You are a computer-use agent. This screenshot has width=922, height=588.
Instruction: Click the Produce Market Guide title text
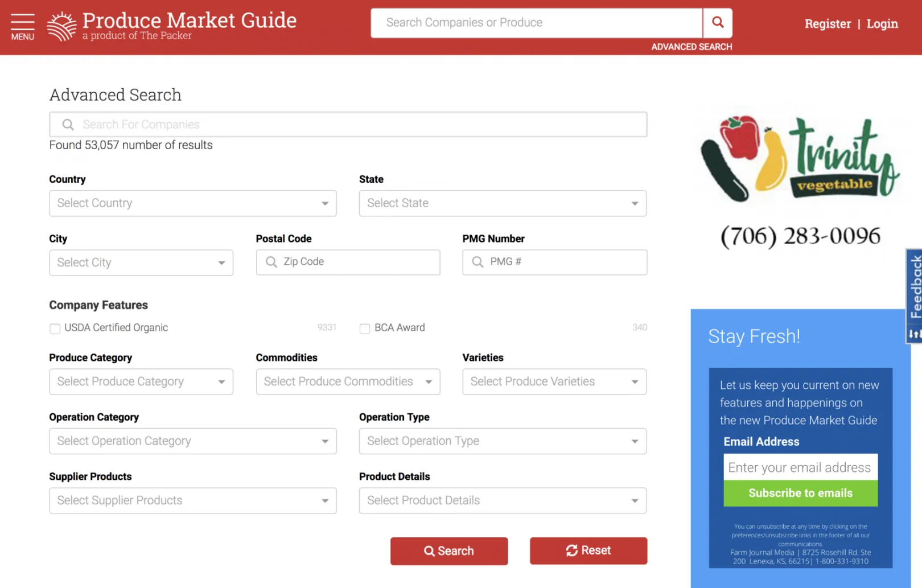(190, 20)
